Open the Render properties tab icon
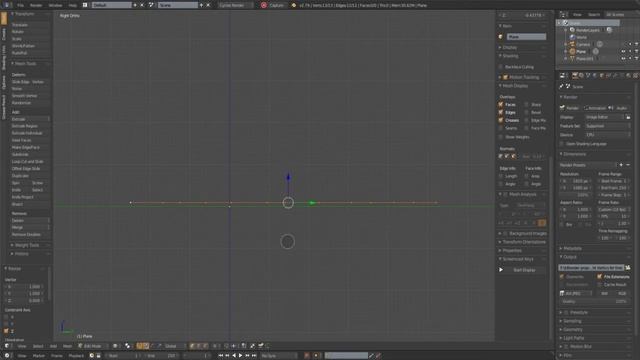This screenshot has width=640, height=360. (x=575, y=76)
